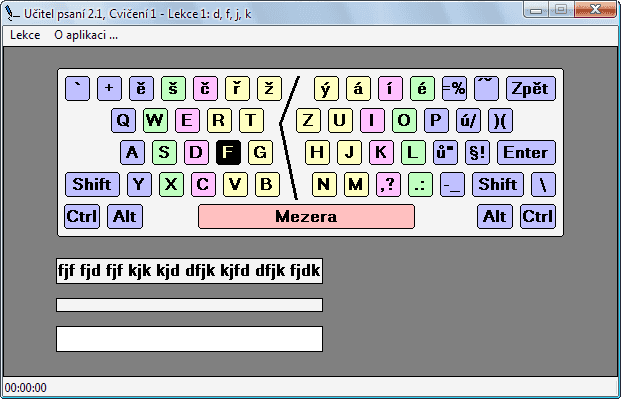Click the O key

pyautogui.click(x=404, y=120)
